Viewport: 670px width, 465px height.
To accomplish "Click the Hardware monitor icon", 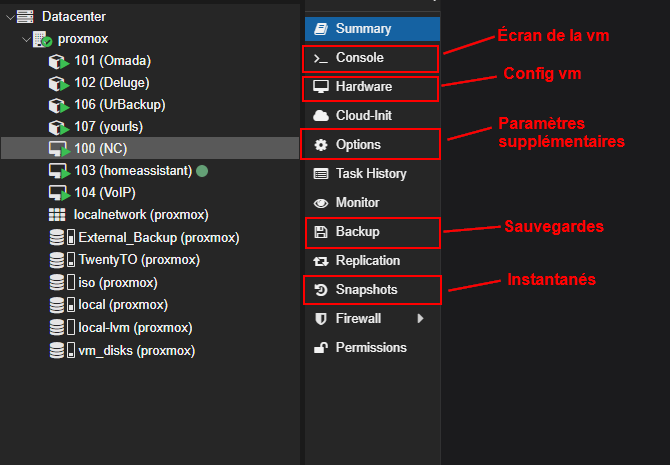I will click(x=321, y=87).
